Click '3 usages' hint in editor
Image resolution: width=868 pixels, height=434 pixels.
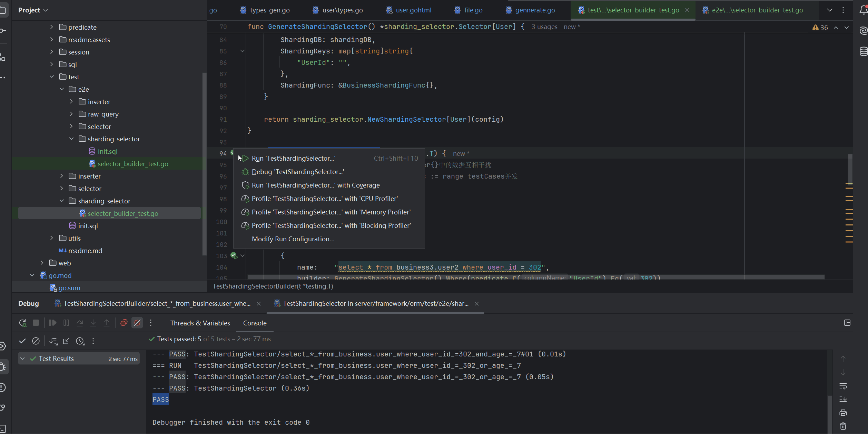pyautogui.click(x=544, y=27)
